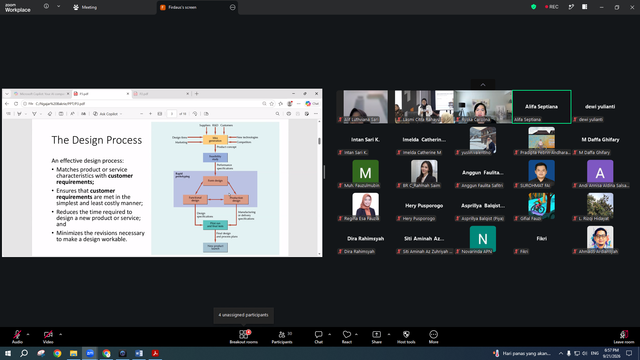Open React emoji menu

click(x=347, y=337)
